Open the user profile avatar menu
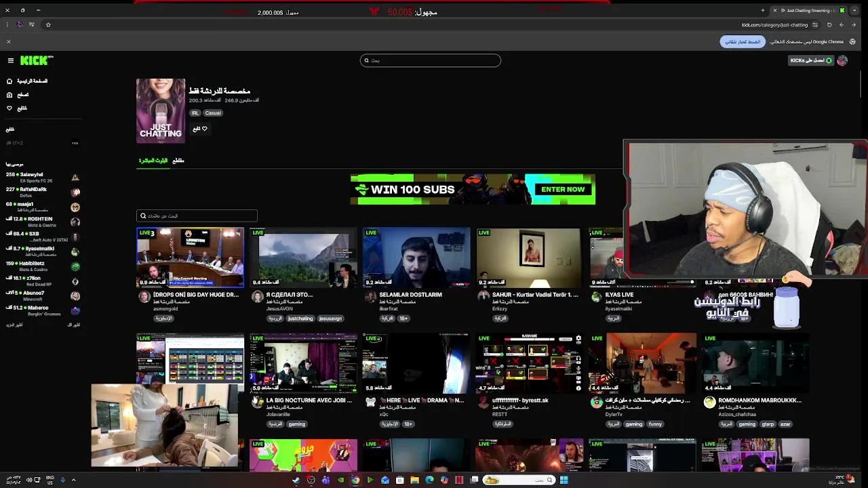Screen dimensions: 868x488 (842, 60)
